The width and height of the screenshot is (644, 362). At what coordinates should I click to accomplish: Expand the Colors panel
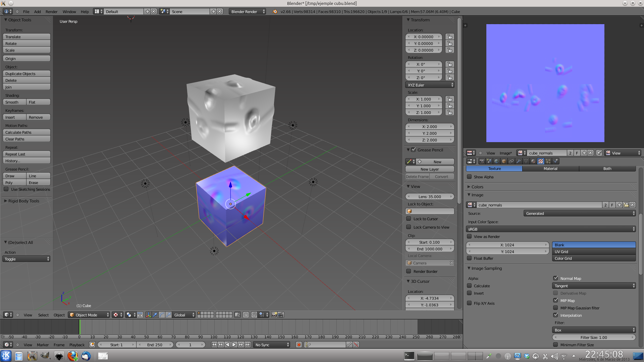coord(477,187)
